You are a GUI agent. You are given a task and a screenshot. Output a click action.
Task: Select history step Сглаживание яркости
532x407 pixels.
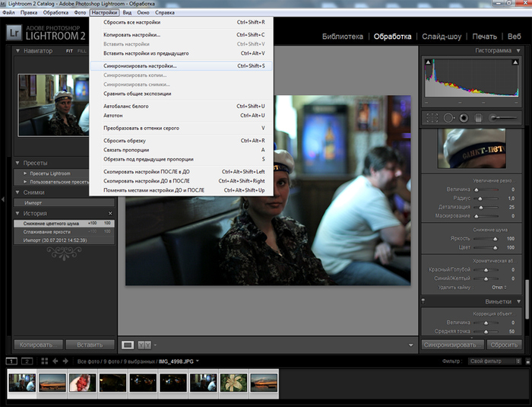(64, 232)
